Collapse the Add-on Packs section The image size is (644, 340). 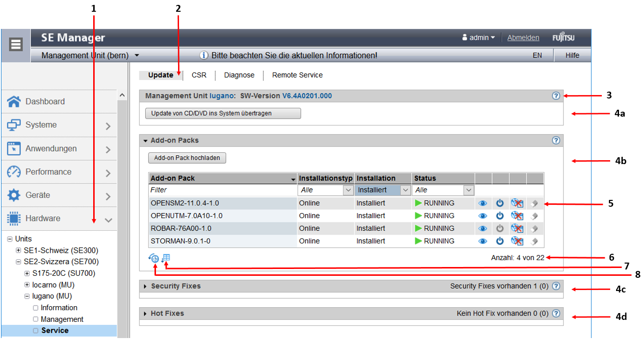coord(145,141)
